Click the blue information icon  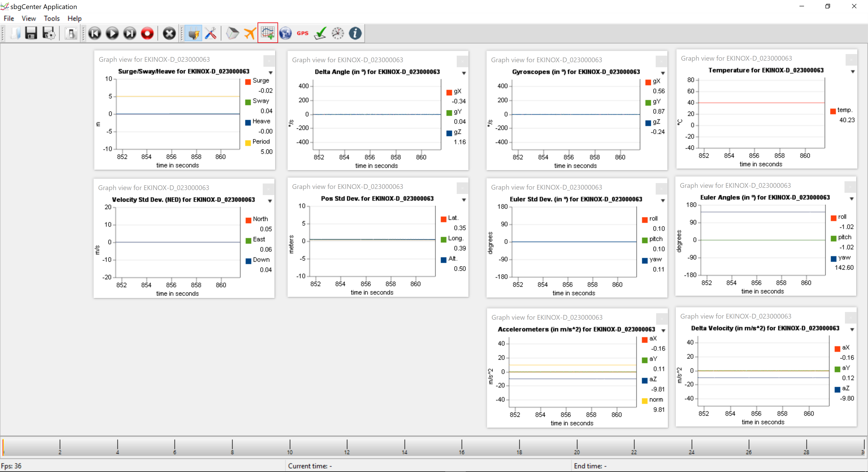tap(355, 33)
